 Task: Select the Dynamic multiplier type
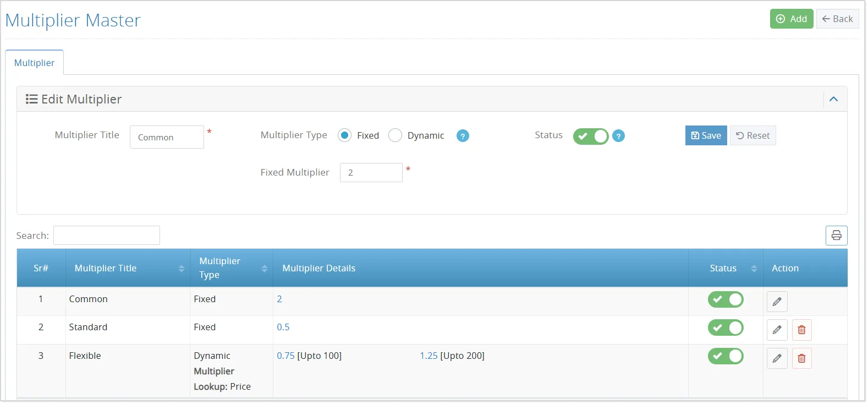pyautogui.click(x=395, y=135)
